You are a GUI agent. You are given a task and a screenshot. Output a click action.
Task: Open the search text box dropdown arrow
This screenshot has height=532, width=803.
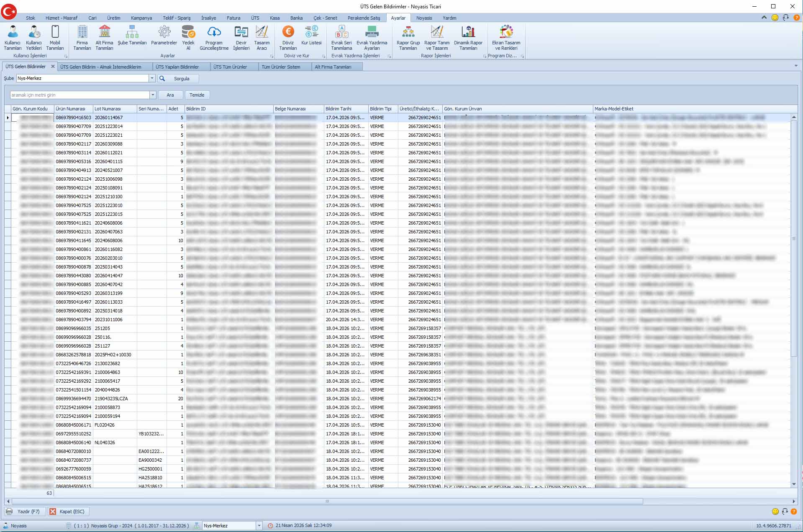[x=153, y=95]
